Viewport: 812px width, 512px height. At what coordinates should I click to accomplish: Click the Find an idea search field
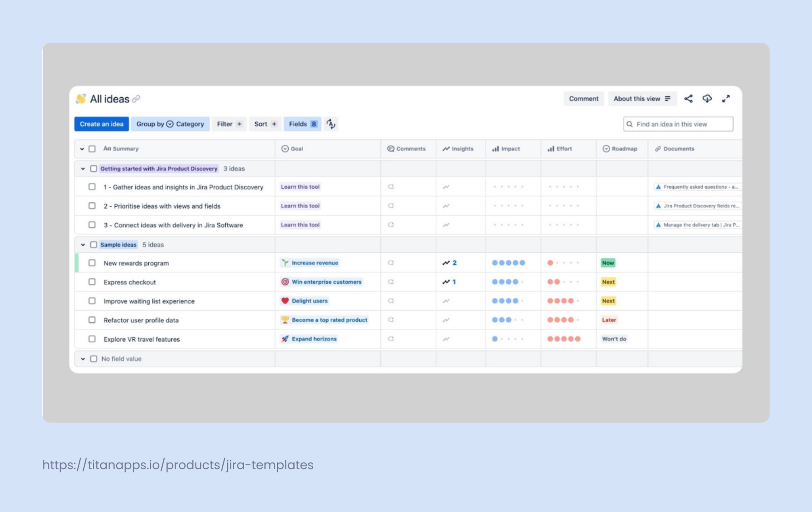(678, 124)
